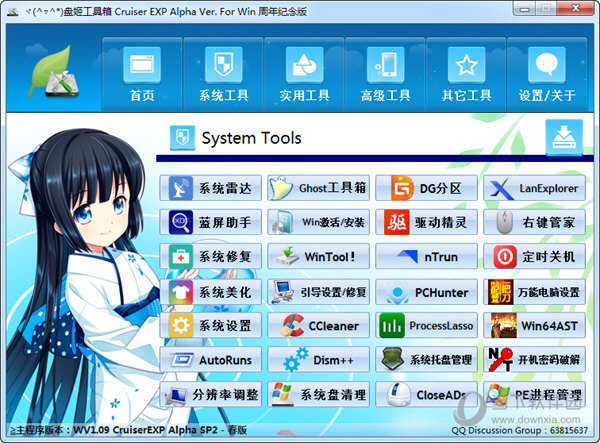Open 分辨率调整 tool
The width and height of the screenshot is (600, 443).
(x=210, y=394)
